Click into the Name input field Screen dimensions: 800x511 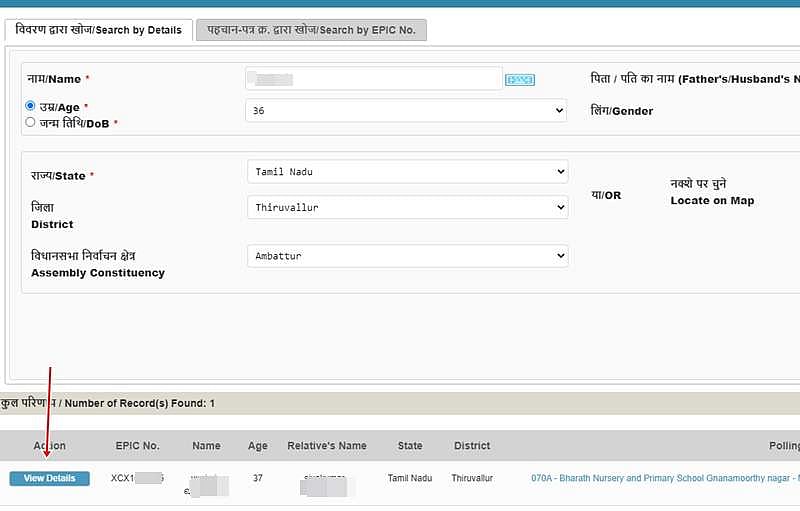pos(373,79)
